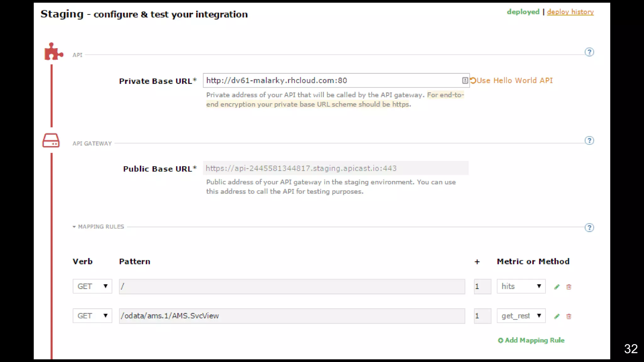Image resolution: width=644 pixels, height=362 pixels.
Task: Click the help icon in API section
Action: tap(589, 52)
